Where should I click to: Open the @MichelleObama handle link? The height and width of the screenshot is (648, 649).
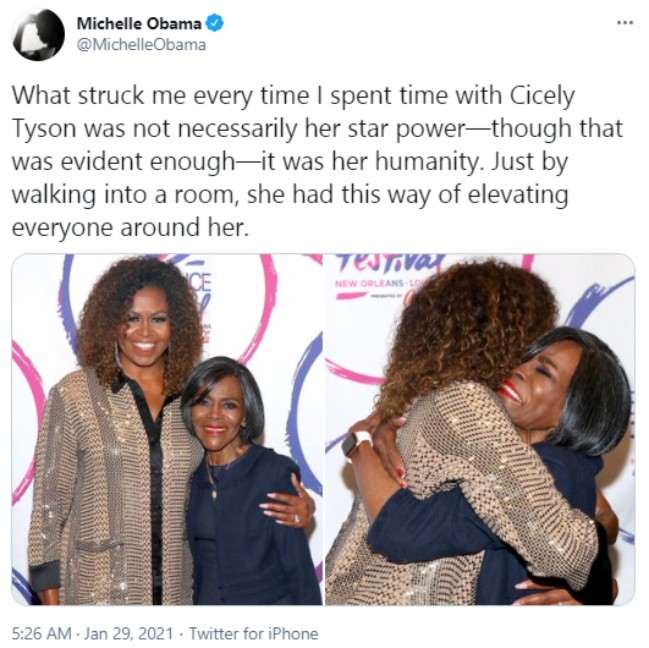coord(141,45)
